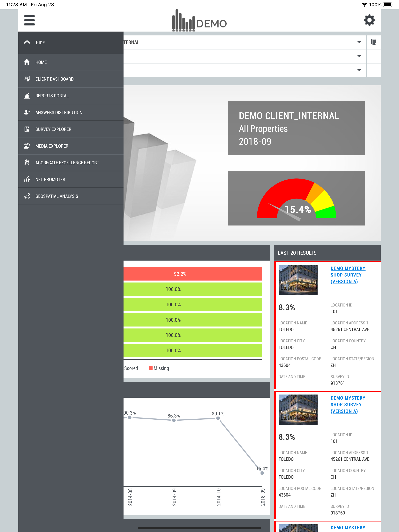Open AGGREGATE EXCELLENCE REPORT menu item
Viewport: 399px width, 532px height.
(x=71, y=163)
